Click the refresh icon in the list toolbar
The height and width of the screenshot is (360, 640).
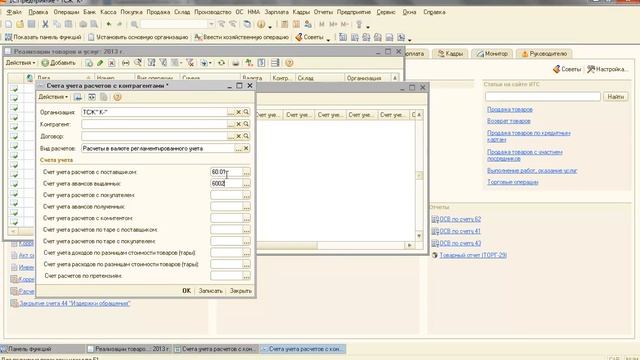[221, 63]
